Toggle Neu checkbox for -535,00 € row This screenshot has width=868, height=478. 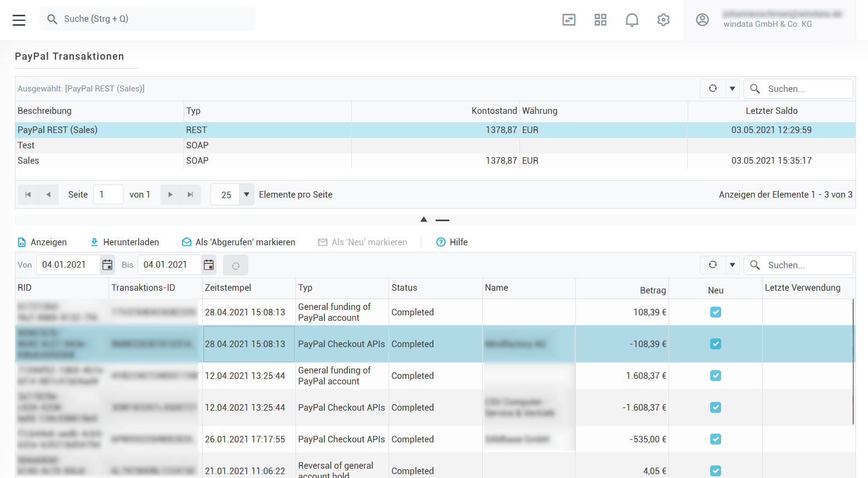(x=715, y=439)
